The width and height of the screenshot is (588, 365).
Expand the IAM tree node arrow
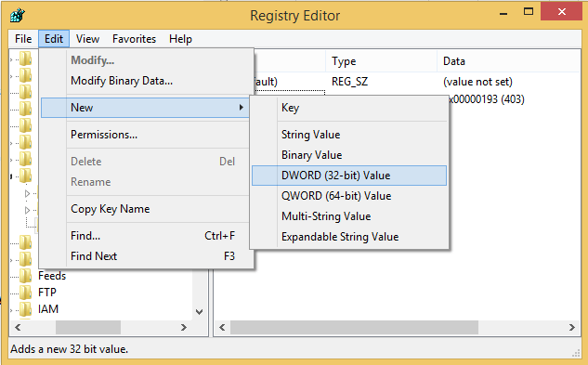pyautogui.click(x=11, y=310)
